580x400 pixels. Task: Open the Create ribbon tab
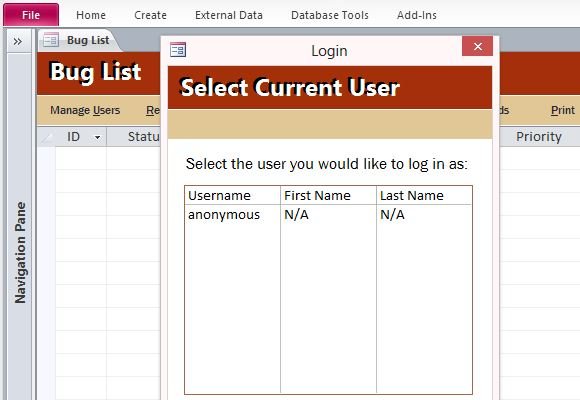[x=150, y=15]
